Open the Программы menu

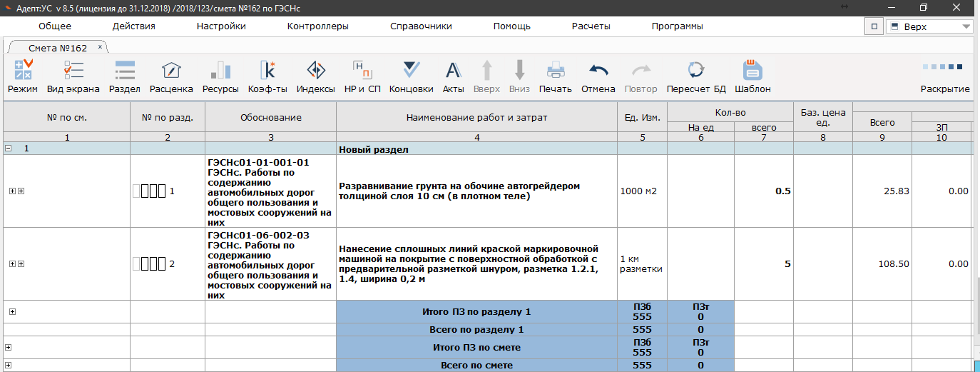coord(678,26)
